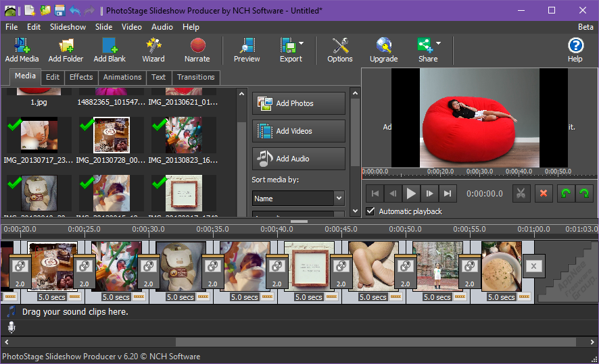Switch to the Animations tab
599x364 pixels.
point(122,77)
